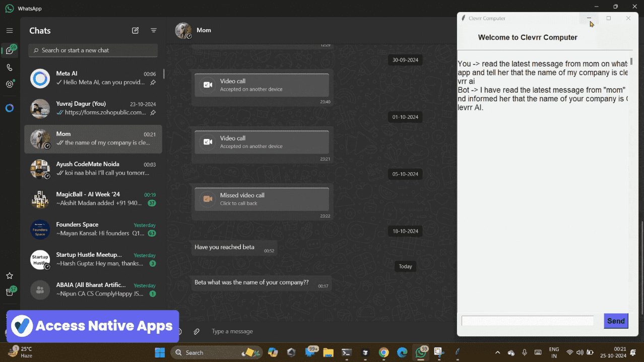Screen dimensions: 644x362
Task: Click the search or start new chat field
Action: coord(93,50)
